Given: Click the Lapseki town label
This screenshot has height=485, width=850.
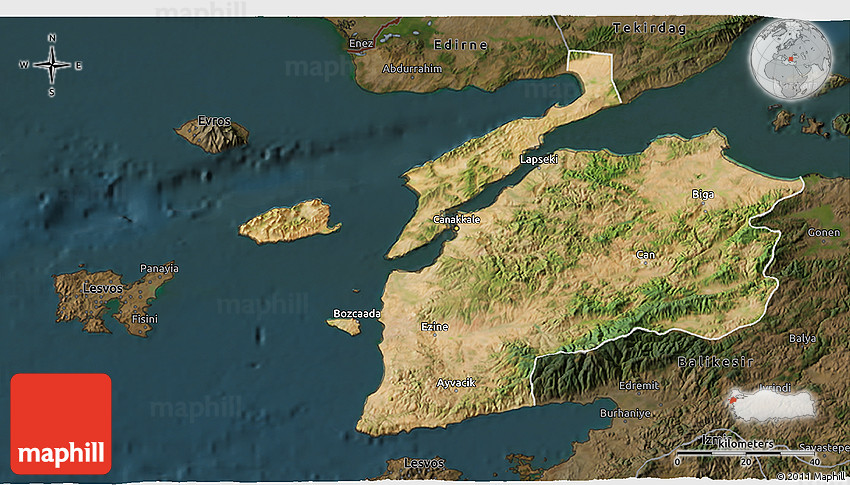Looking at the screenshot, I should pos(539,159).
